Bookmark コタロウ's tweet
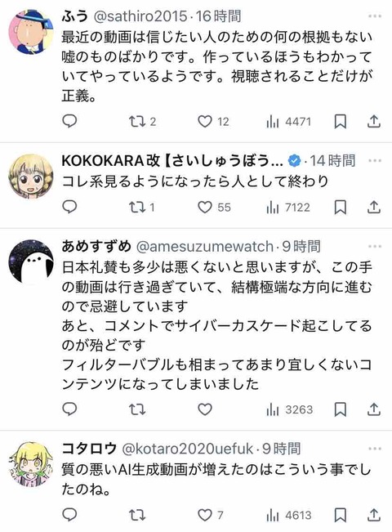Screen dimensions: 392x532 (340, 515)
